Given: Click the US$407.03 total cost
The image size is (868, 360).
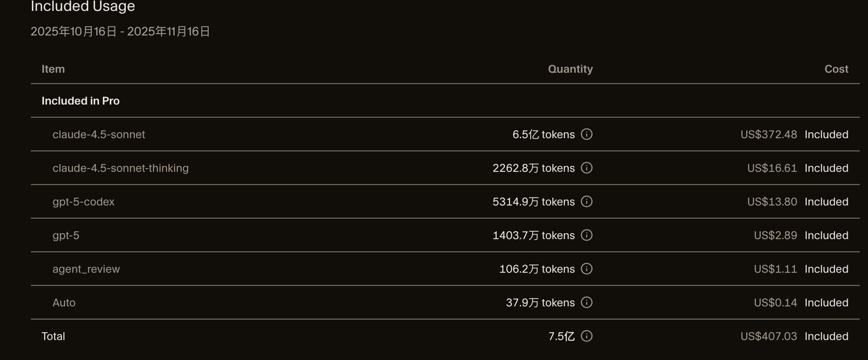Looking at the screenshot, I should click(768, 336).
